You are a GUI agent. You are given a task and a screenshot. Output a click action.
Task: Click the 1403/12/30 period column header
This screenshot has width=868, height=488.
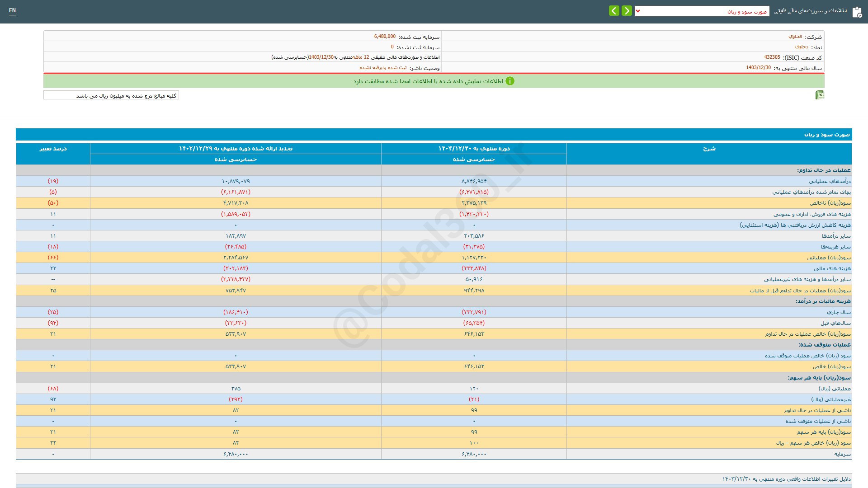pyautogui.click(x=474, y=149)
